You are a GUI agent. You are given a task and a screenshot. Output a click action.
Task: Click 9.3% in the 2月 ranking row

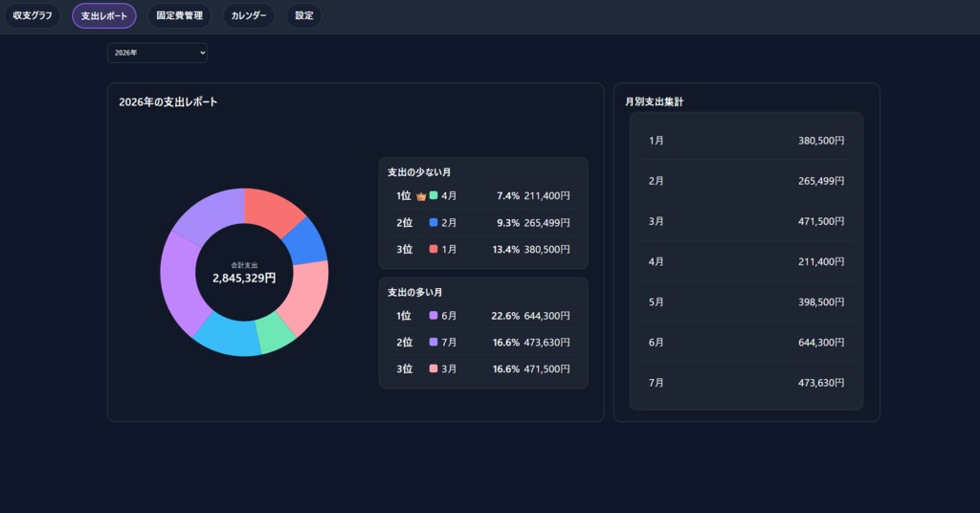[508, 222]
